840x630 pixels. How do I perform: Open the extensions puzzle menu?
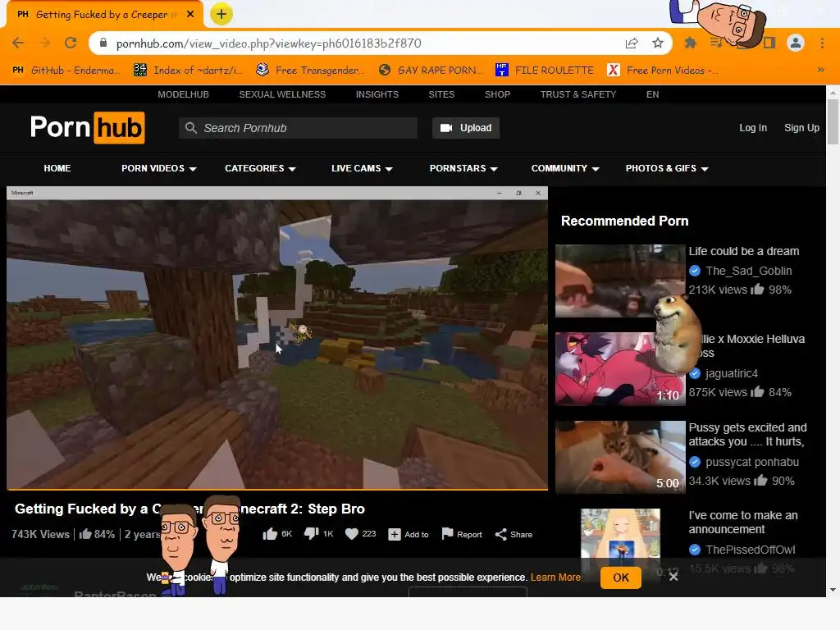(690, 43)
